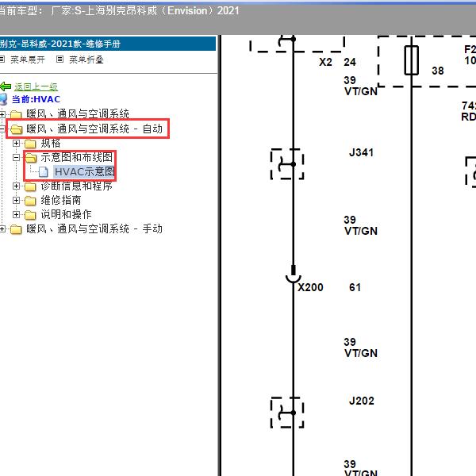
Task: Select first 暖风、通风与空调系统 tree item
Action: pos(78,114)
